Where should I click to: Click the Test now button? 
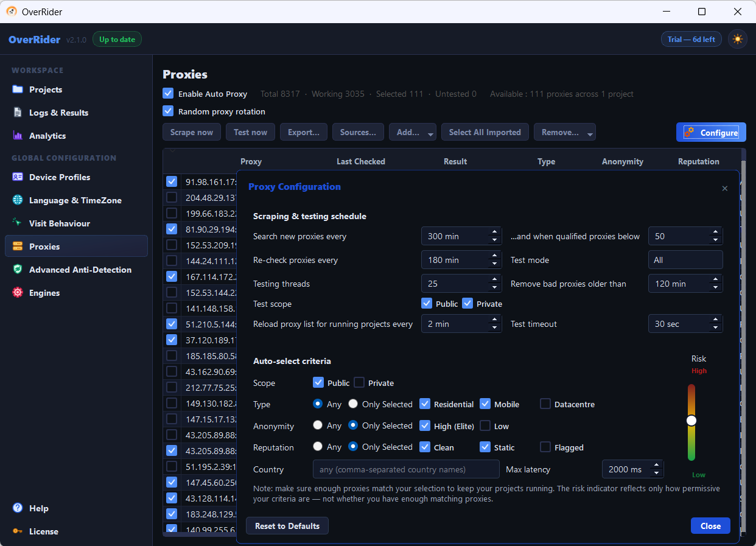(250, 132)
